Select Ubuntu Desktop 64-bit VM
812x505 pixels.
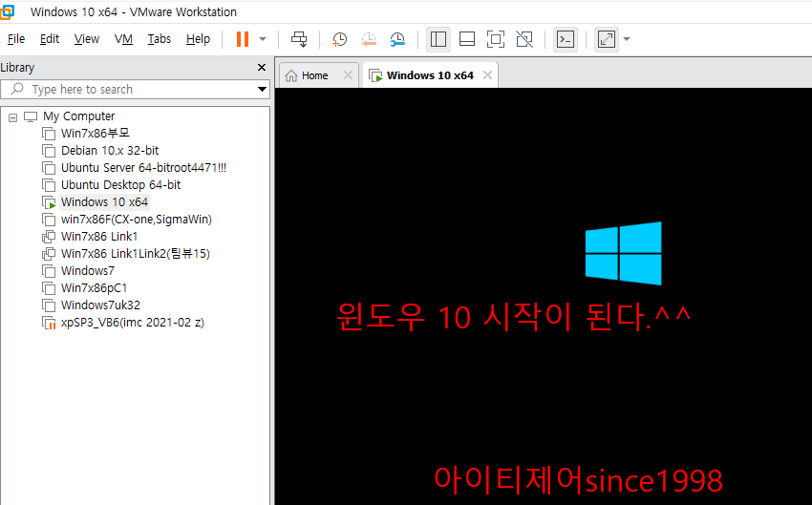point(120,184)
